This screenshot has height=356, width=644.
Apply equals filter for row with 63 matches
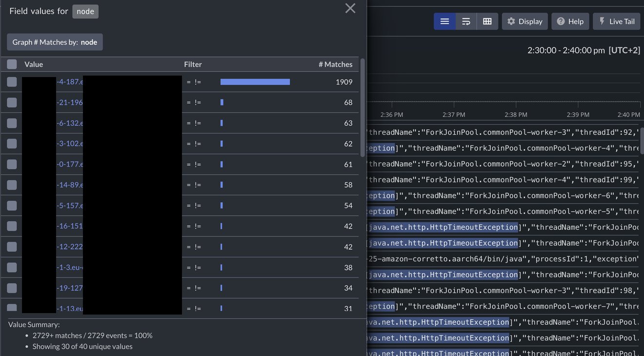[189, 123]
